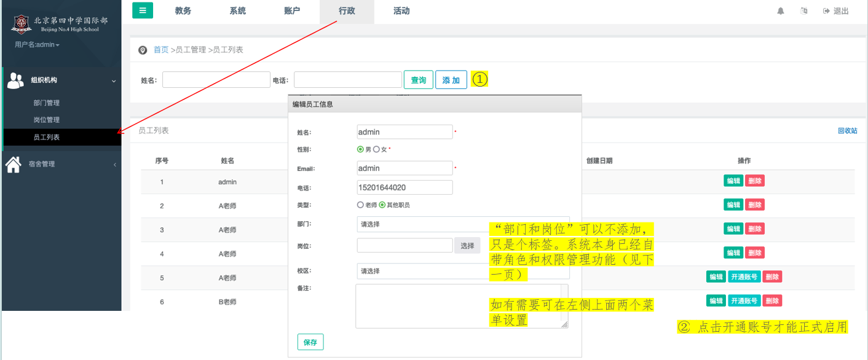868x360 pixels.
Task: Click 编辑 for row number 4
Action: click(x=733, y=252)
